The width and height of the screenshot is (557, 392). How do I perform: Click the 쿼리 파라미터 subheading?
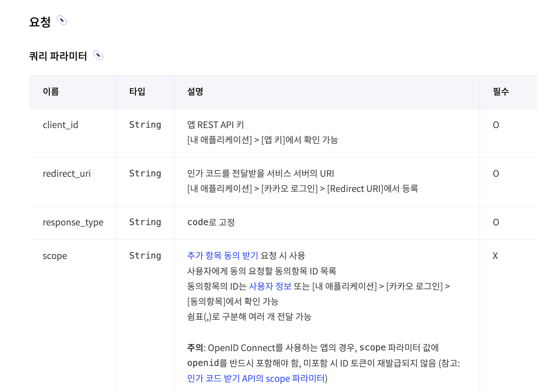point(58,56)
